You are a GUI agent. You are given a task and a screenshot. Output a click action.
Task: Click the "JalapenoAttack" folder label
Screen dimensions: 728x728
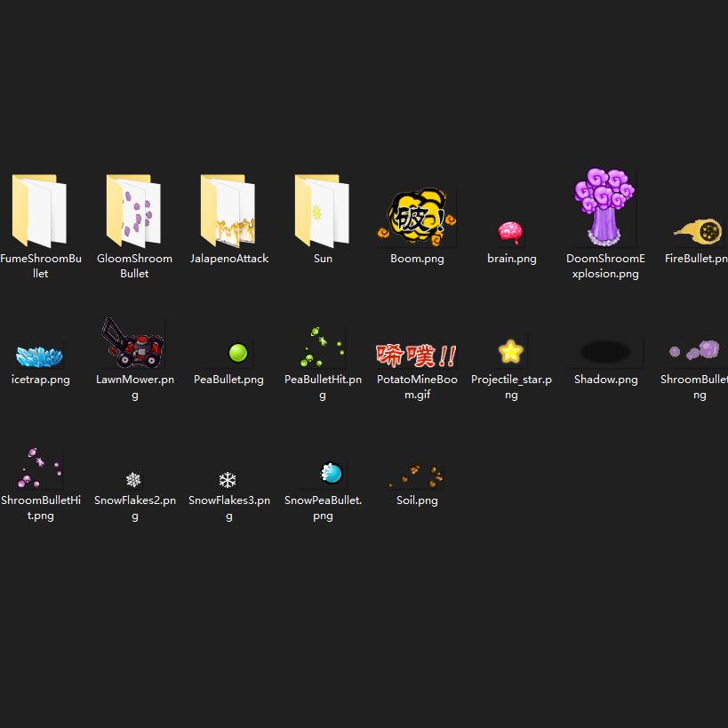(x=229, y=258)
